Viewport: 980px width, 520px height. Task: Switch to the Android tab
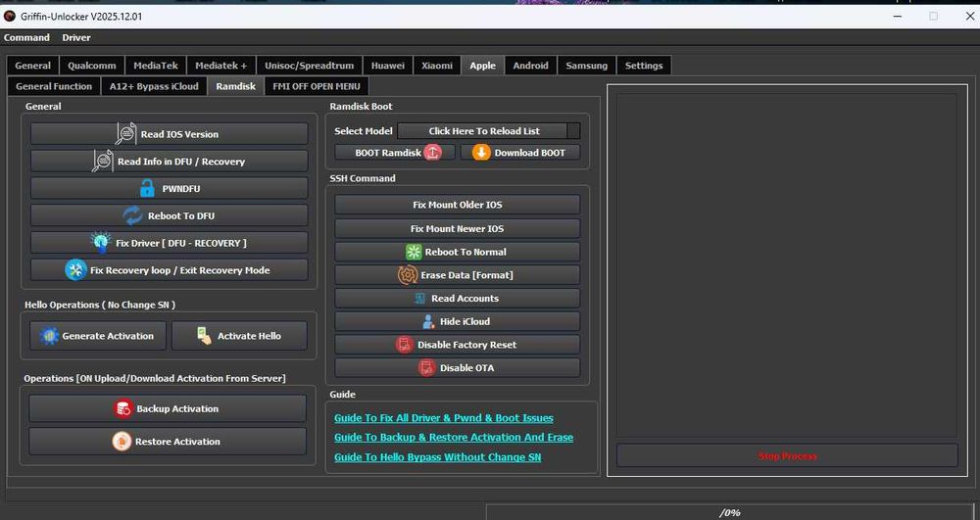[530, 66]
